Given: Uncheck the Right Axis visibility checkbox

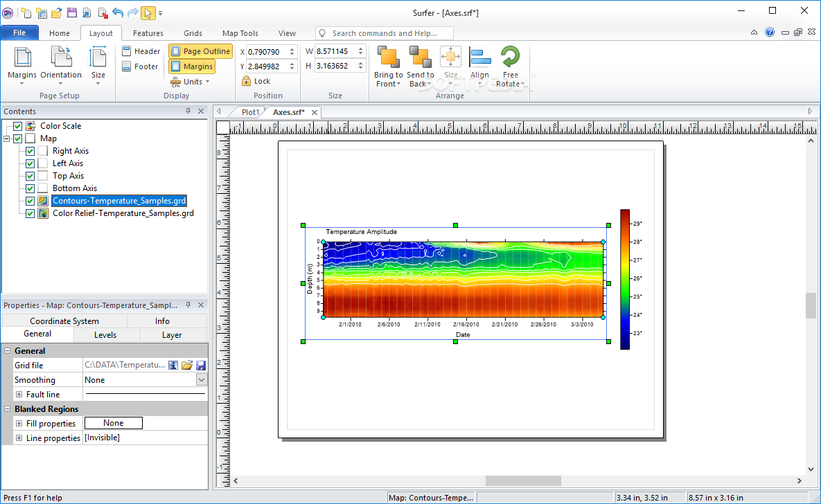Looking at the screenshot, I should pyautogui.click(x=30, y=151).
